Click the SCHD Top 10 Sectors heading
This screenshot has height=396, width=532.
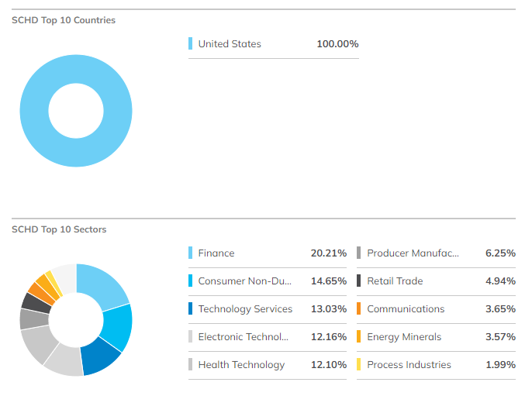(x=59, y=229)
